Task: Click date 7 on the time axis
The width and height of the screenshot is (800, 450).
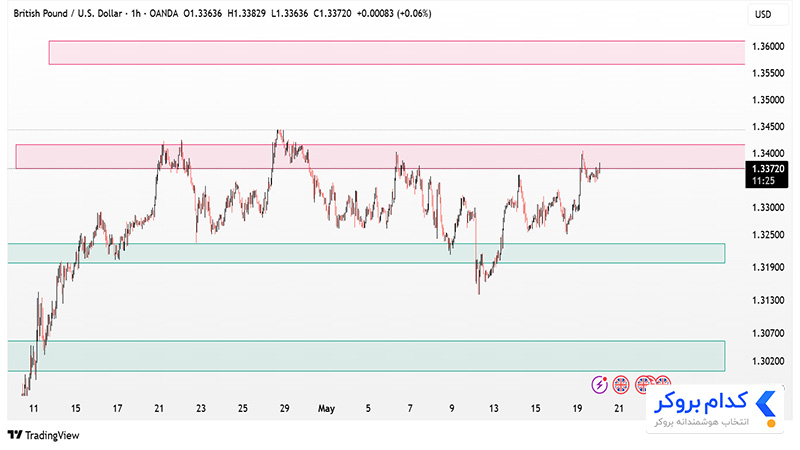Action: [410, 408]
